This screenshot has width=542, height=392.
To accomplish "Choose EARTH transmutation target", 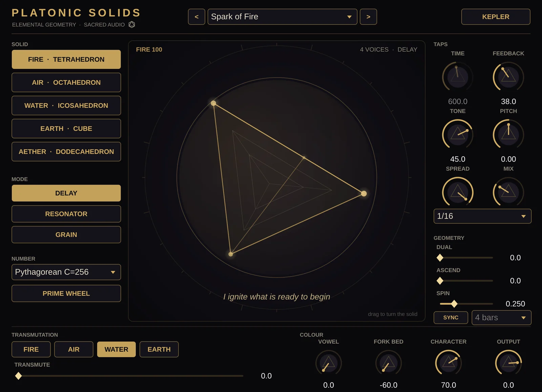I will tap(159, 349).
